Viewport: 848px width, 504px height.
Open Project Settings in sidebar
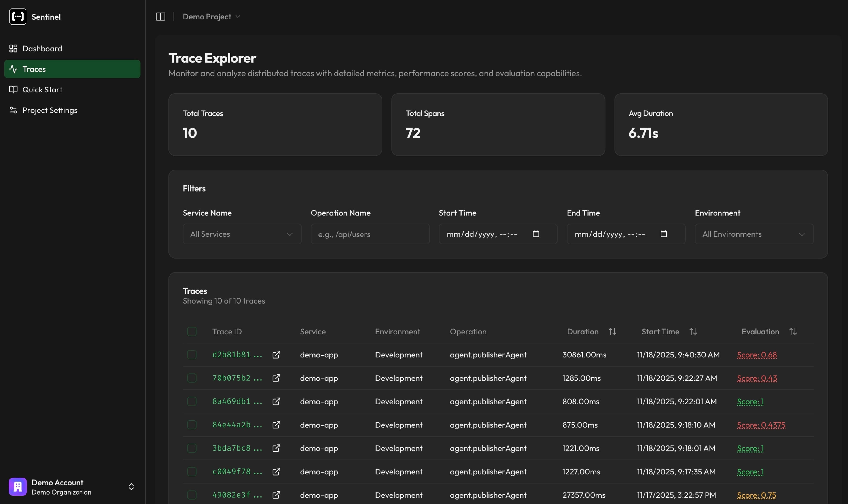(x=50, y=110)
